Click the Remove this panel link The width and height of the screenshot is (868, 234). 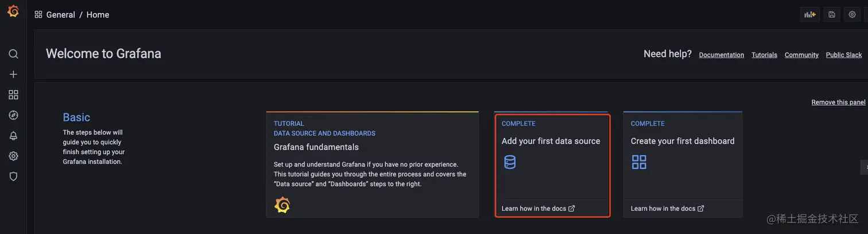coord(838,102)
